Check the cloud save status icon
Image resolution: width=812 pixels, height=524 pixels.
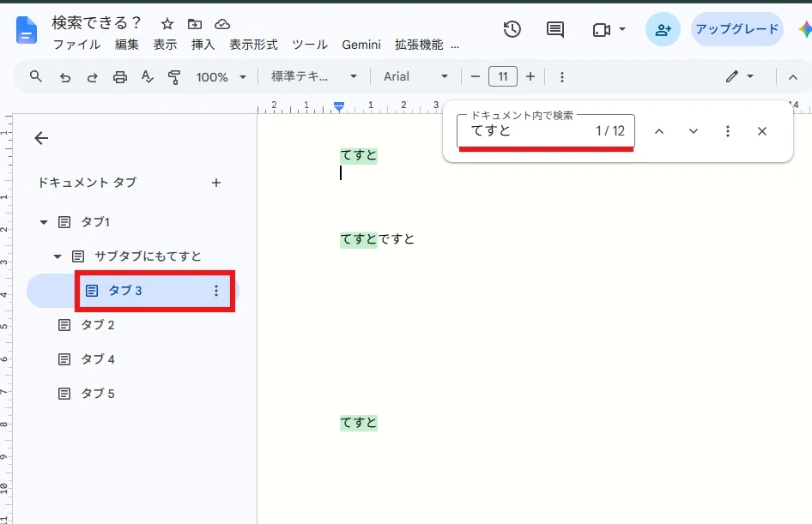coord(222,24)
